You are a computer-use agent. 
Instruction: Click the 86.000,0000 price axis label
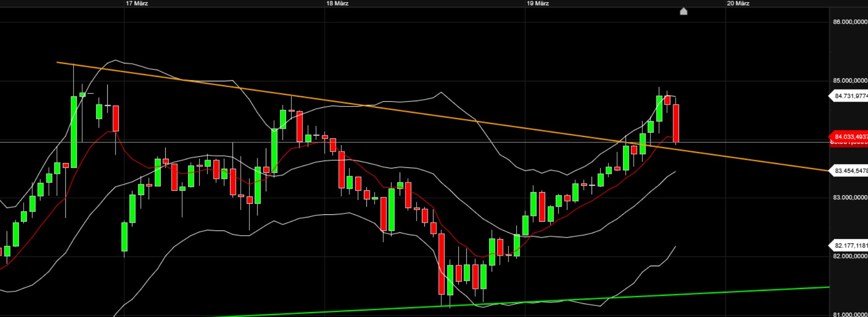pos(850,22)
